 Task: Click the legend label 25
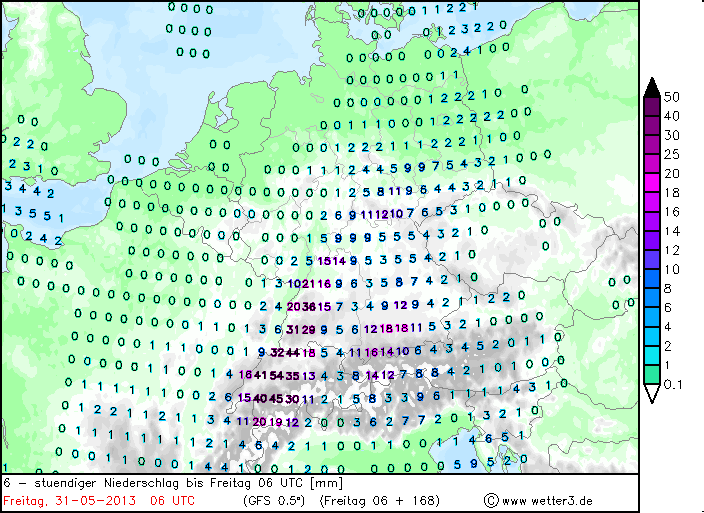672,154
